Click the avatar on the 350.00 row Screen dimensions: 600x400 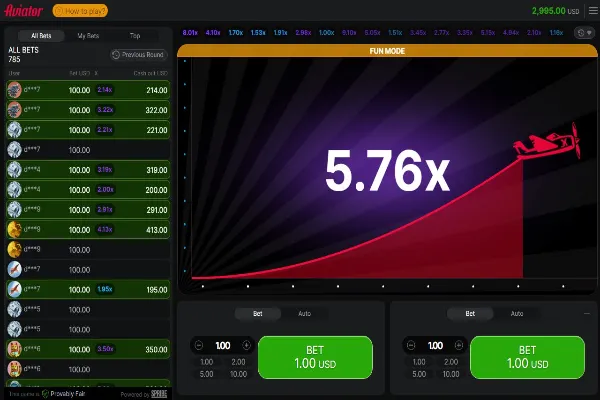click(x=15, y=349)
